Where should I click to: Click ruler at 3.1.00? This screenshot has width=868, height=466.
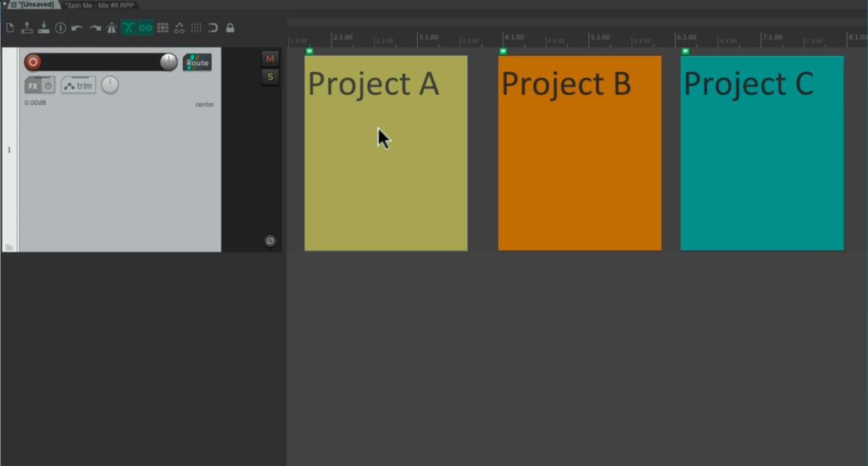point(428,37)
